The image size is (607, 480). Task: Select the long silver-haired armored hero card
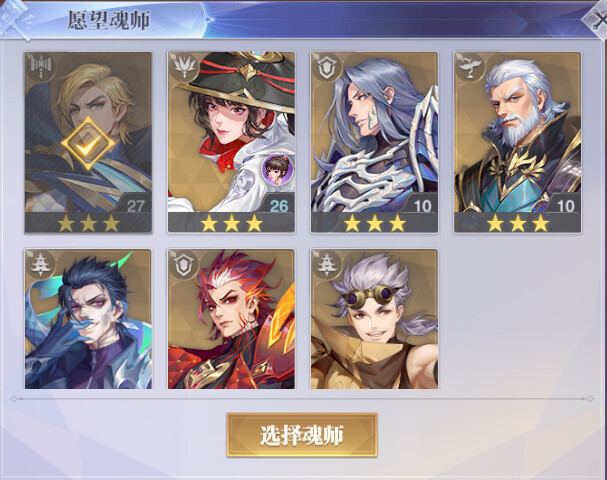click(374, 142)
